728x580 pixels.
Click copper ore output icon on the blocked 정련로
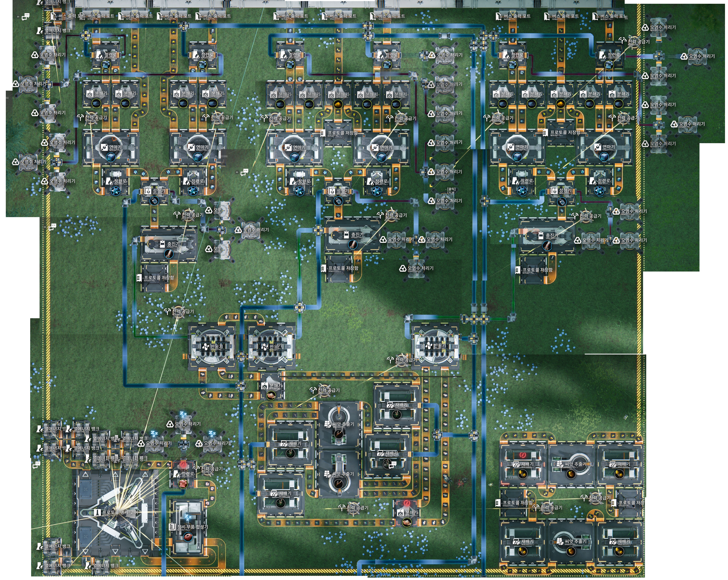tap(183, 484)
